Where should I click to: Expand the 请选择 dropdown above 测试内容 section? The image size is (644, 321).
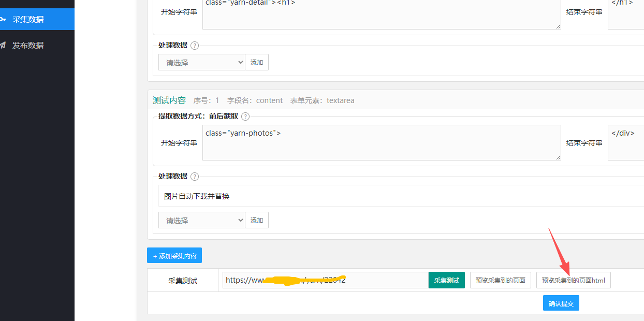tap(201, 62)
